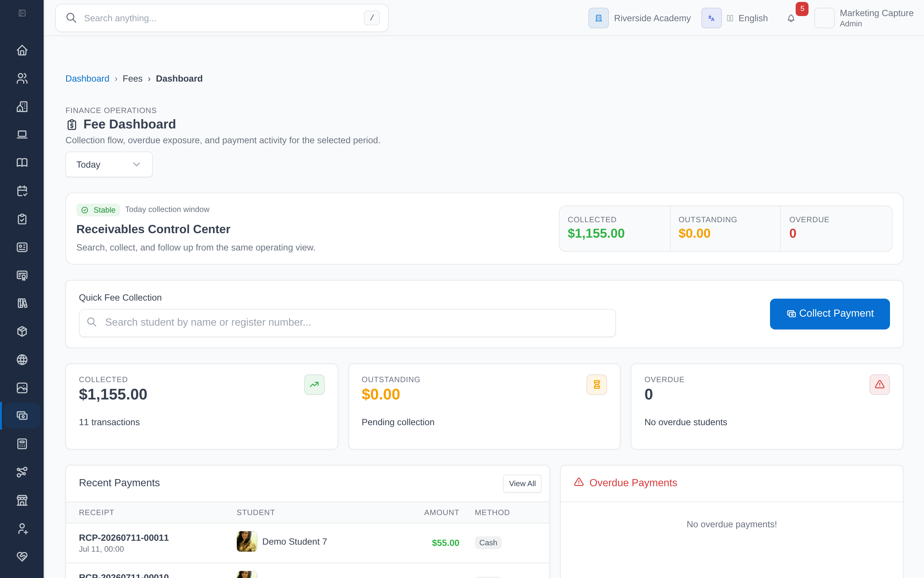Click the RECEIPT column header
Viewport: 924px width, 578px height.
[x=96, y=512]
